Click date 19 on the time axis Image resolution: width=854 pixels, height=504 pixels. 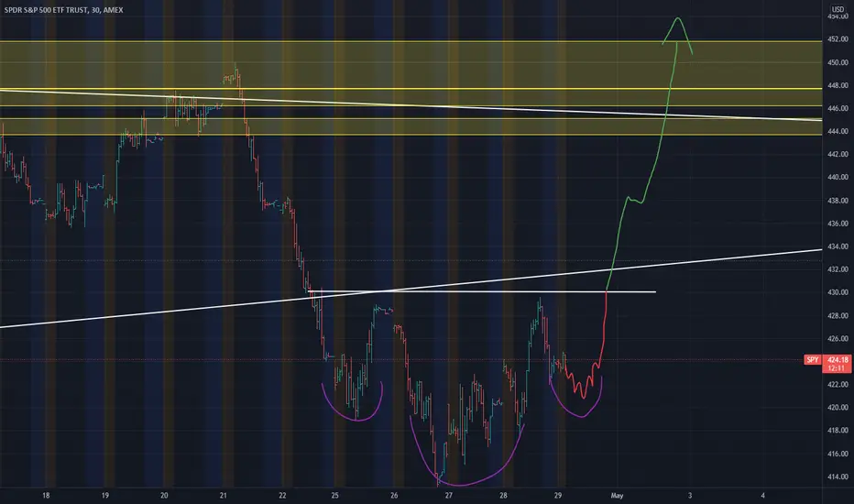[105, 495]
